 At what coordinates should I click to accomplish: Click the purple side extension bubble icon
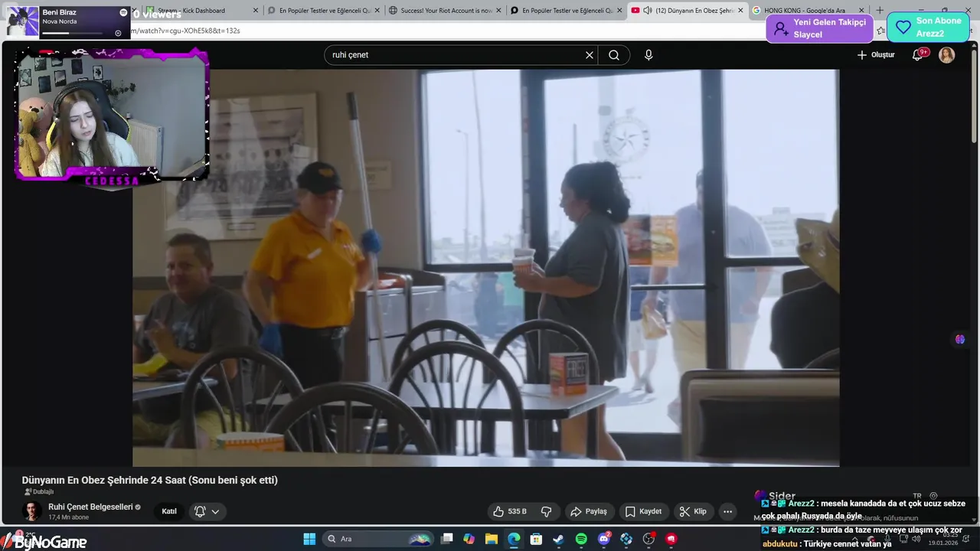pyautogui.click(x=960, y=339)
